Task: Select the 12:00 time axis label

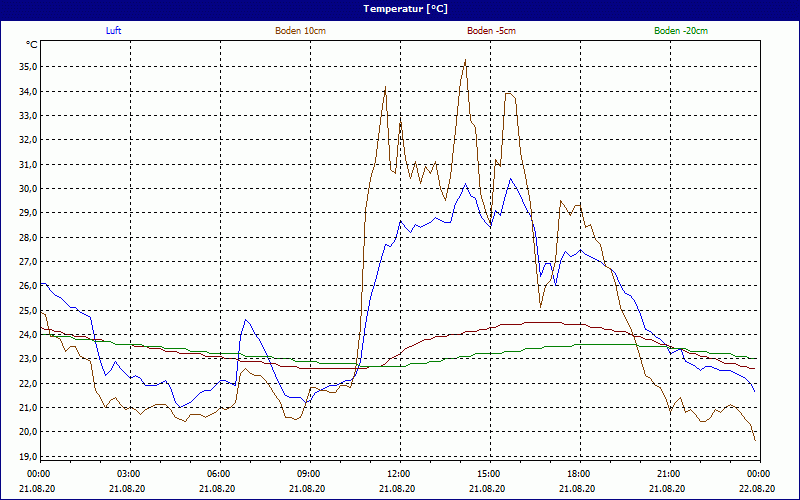Action: (398, 474)
